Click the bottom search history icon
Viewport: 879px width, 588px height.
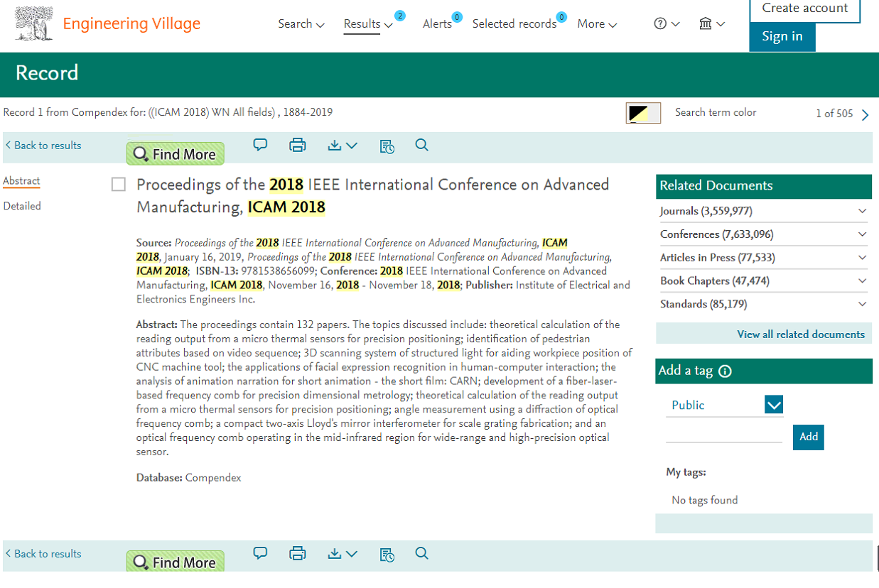coord(387,555)
